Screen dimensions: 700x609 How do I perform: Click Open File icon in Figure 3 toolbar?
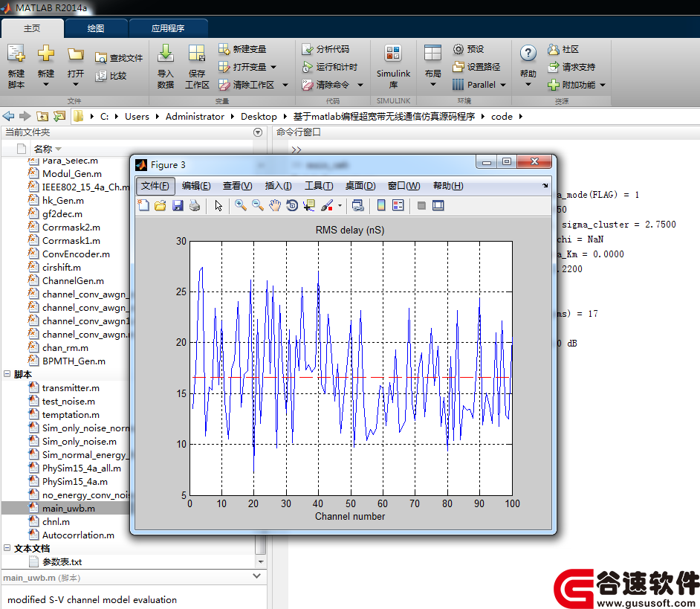[x=161, y=205]
